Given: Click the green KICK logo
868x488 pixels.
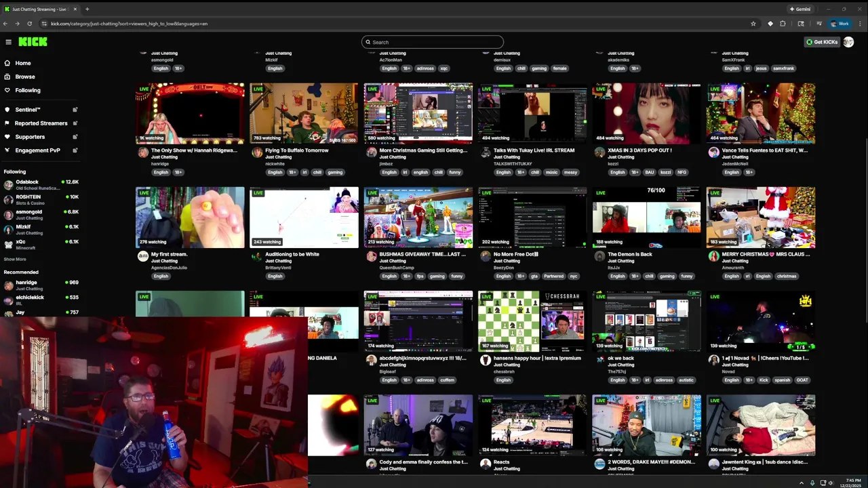Looking at the screenshot, I should [x=33, y=42].
